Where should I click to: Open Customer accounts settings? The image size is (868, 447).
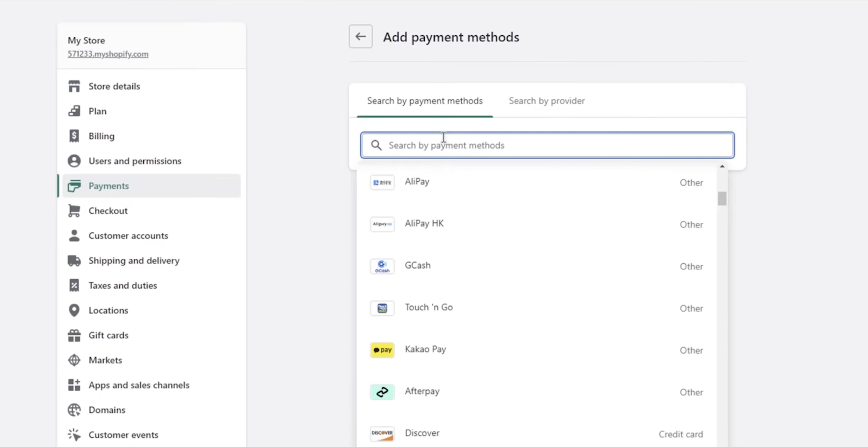pyautogui.click(x=151, y=236)
